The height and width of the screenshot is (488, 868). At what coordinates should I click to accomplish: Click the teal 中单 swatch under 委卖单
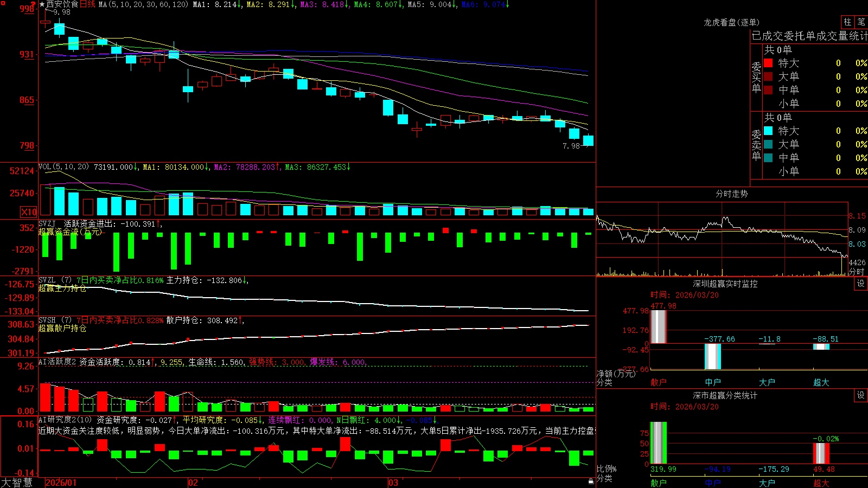(x=768, y=158)
